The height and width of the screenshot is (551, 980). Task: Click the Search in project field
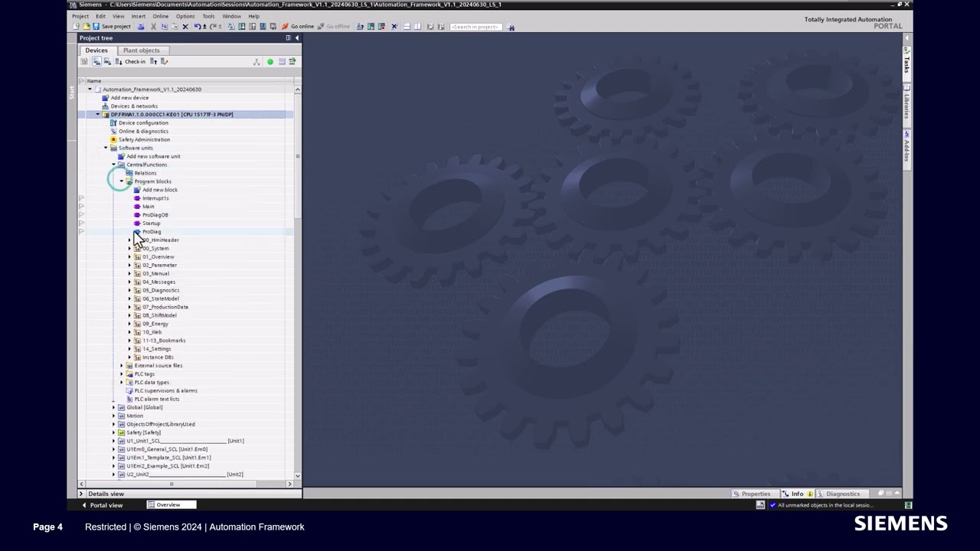(475, 27)
